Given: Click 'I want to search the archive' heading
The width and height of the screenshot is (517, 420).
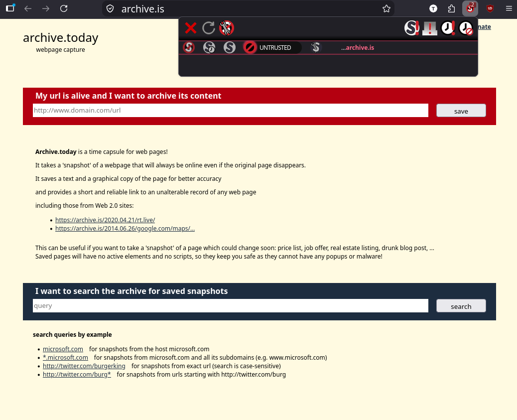Looking at the screenshot, I should click(131, 291).
